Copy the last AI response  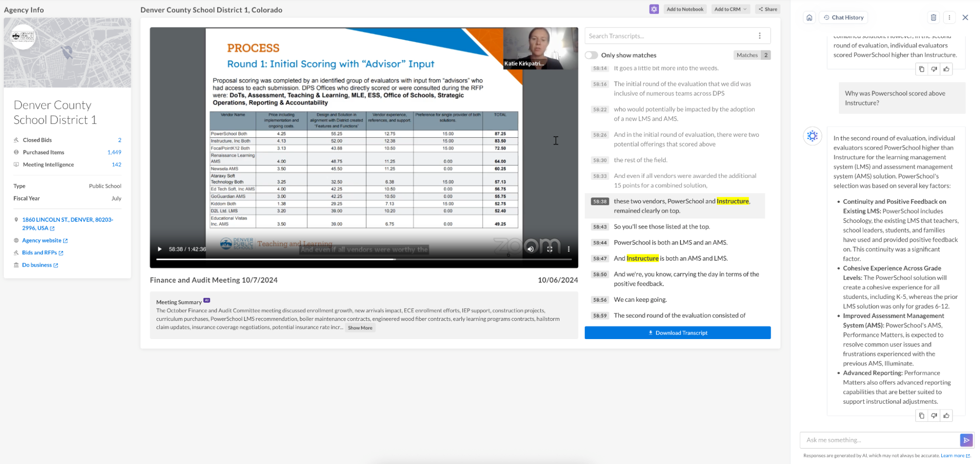tap(921, 415)
